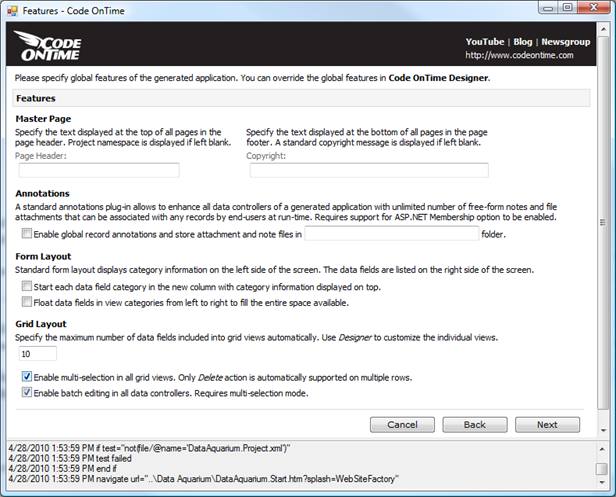
Task: Enable global record annotations checkbox
Action: click(x=27, y=234)
